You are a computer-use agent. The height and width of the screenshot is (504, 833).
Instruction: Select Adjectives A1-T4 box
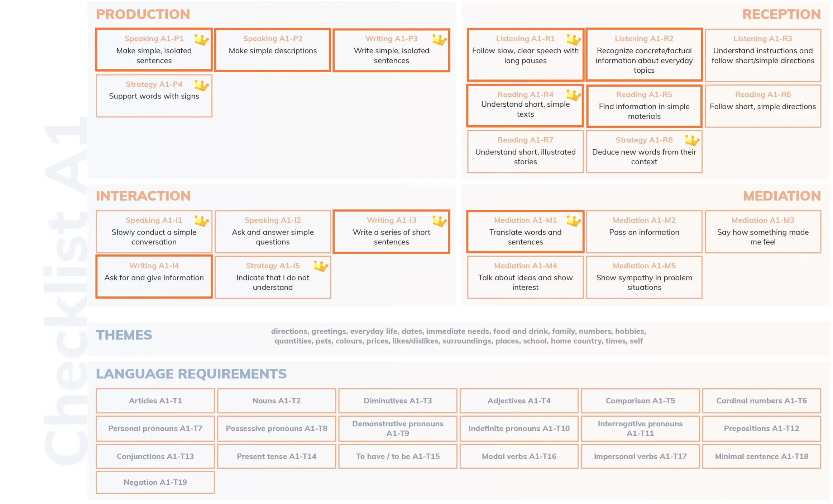(x=519, y=401)
